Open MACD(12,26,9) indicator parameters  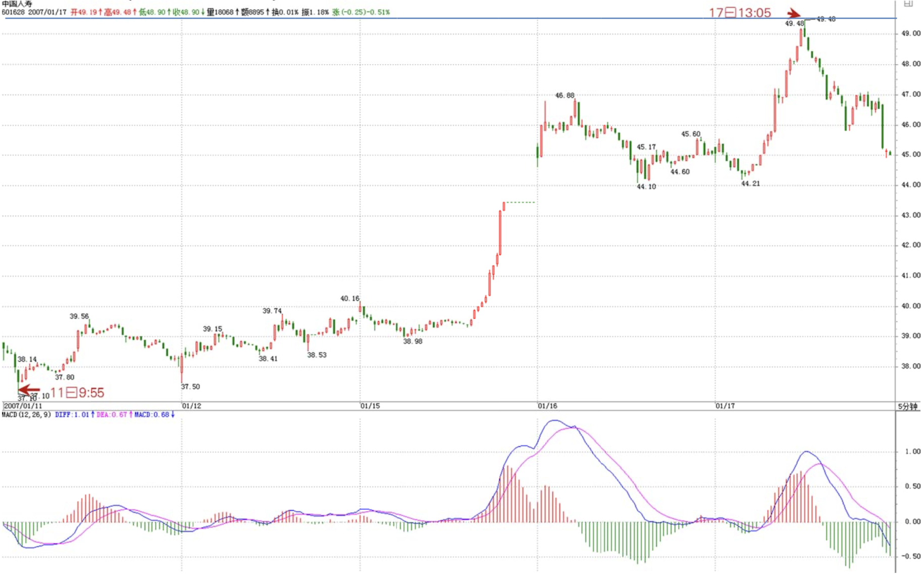[26, 415]
